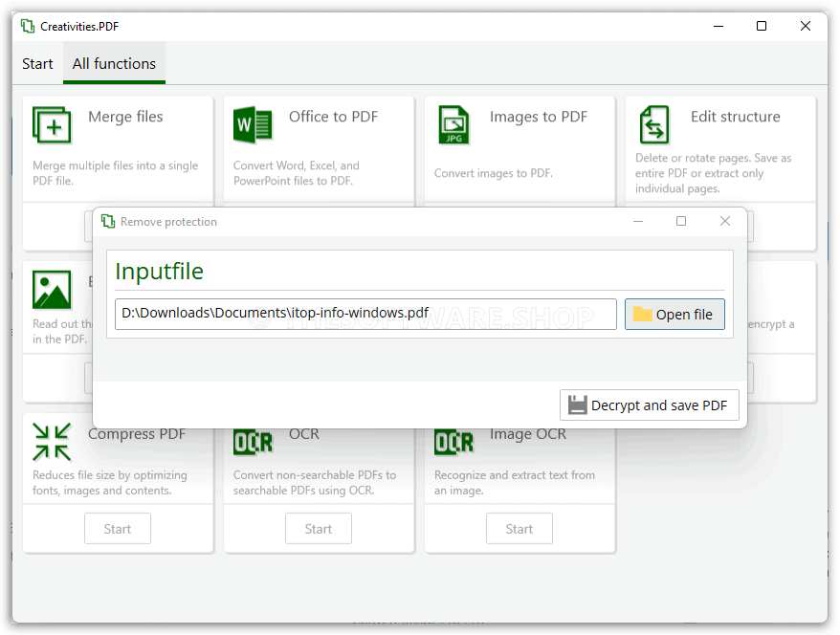Click 'Merge multiple files into a single' description
Screen dimensions: 840x635
(115, 165)
